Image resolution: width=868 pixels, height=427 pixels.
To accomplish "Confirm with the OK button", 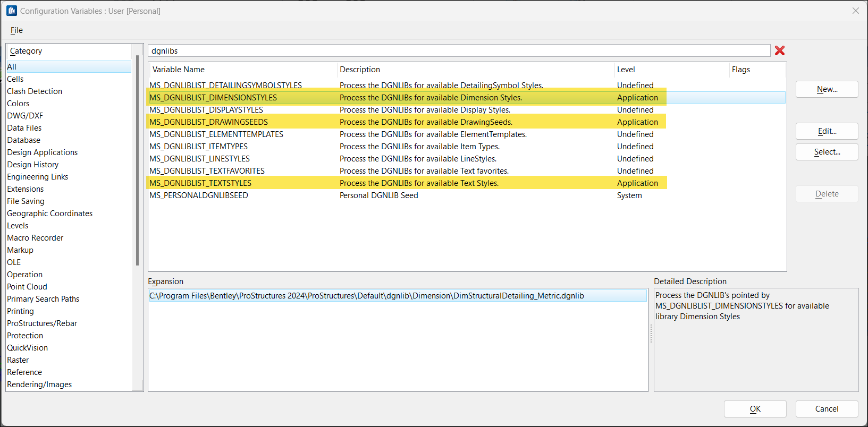I will pos(755,409).
